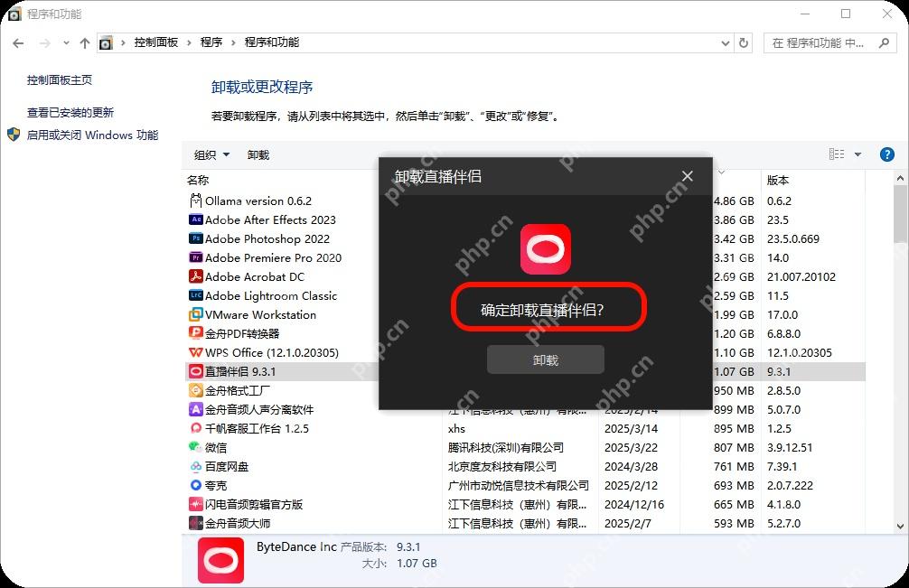The height and width of the screenshot is (588, 909).
Task: Click 程序 in the breadcrumb
Action: pos(211,42)
